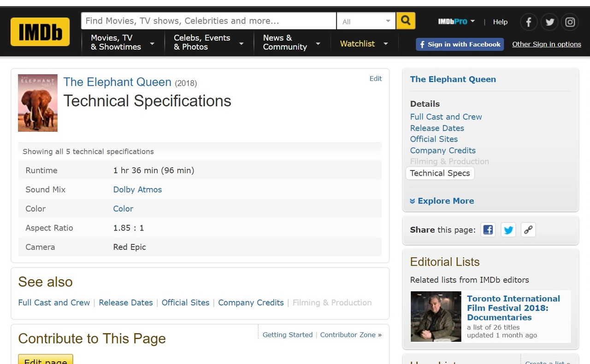Screen dimensions: 590x364
Task: Expand the Movies, TV & Showtimes menu
Action: [x=123, y=42]
